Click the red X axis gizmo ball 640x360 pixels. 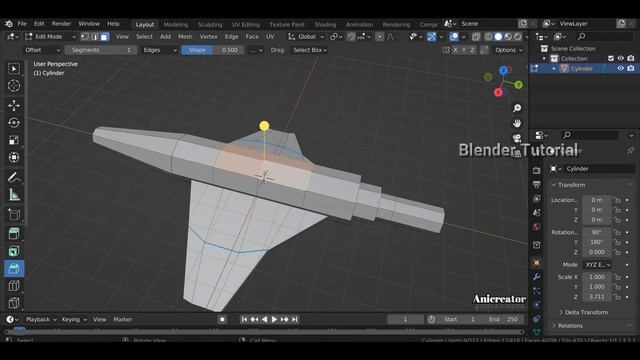coord(498,93)
